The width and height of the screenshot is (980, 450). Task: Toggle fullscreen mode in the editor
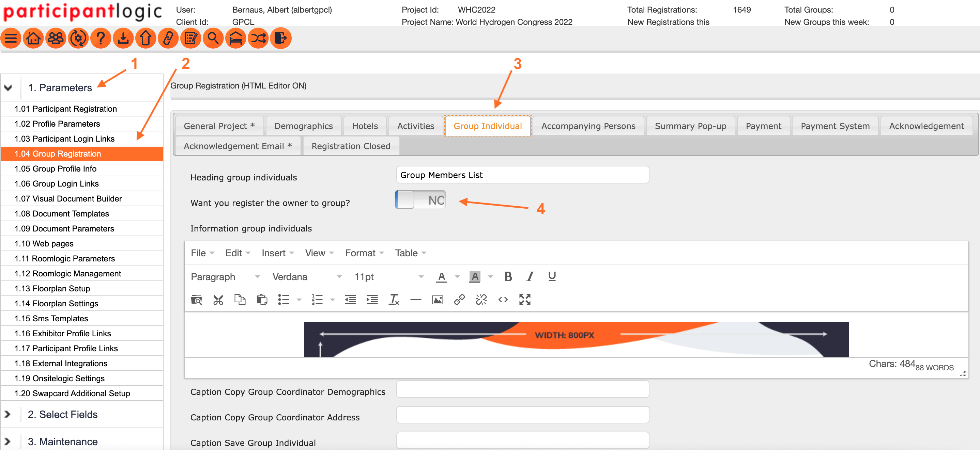525,300
